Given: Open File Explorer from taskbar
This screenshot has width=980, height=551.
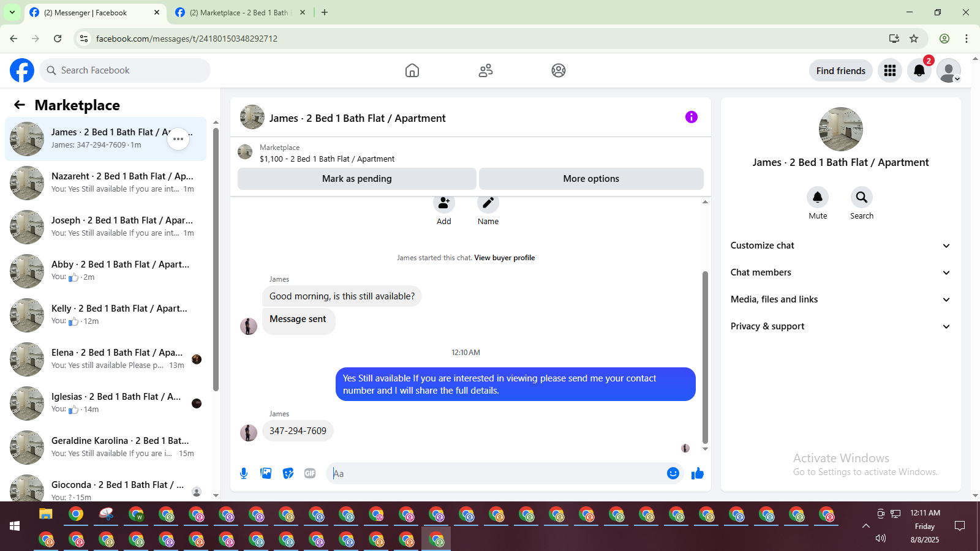Looking at the screenshot, I should (46, 514).
